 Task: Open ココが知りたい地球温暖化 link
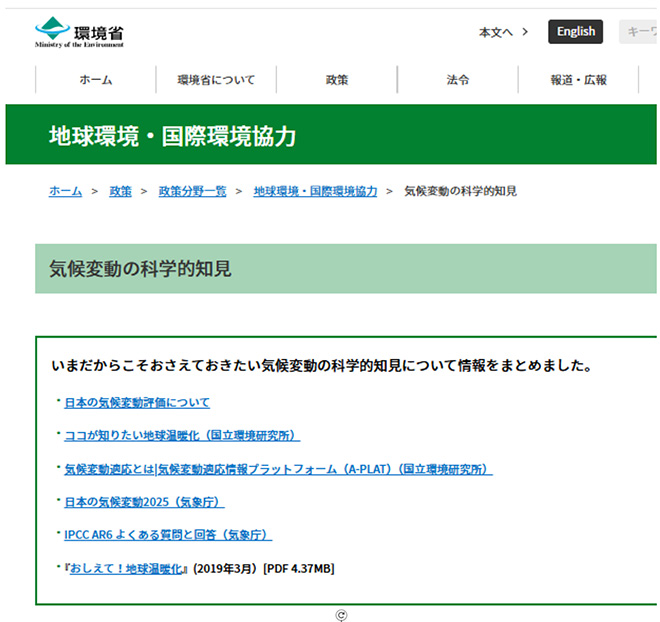[x=181, y=436]
